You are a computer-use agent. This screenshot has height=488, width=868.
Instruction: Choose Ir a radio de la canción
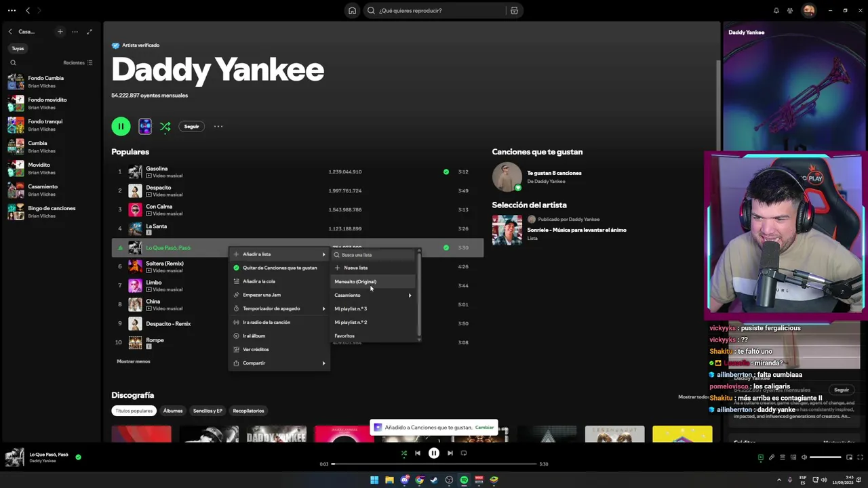pyautogui.click(x=279, y=322)
